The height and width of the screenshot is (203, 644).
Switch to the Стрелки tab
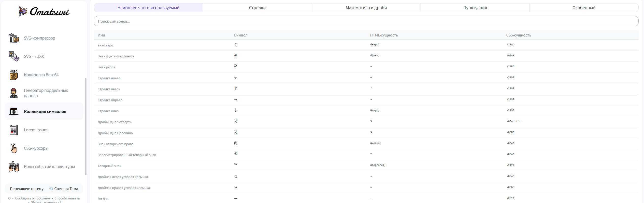pos(257,8)
